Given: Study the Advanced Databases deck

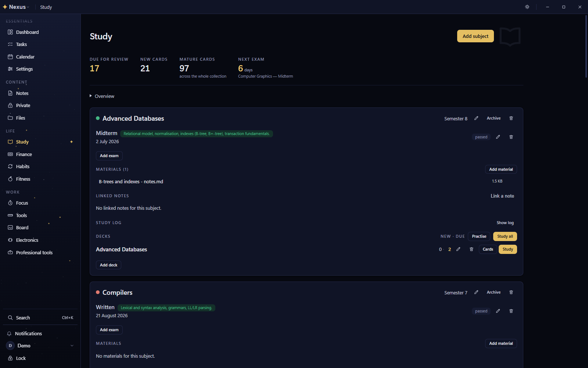Looking at the screenshot, I should click(x=508, y=250).
